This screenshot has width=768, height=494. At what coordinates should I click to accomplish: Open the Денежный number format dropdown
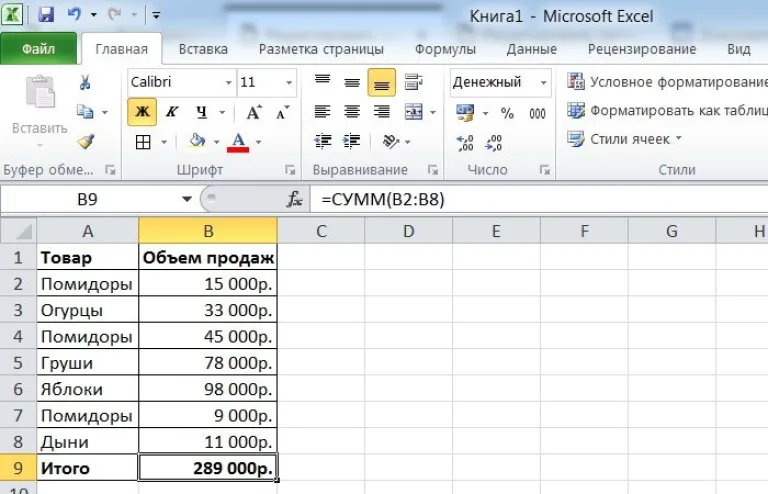[544, 82]
